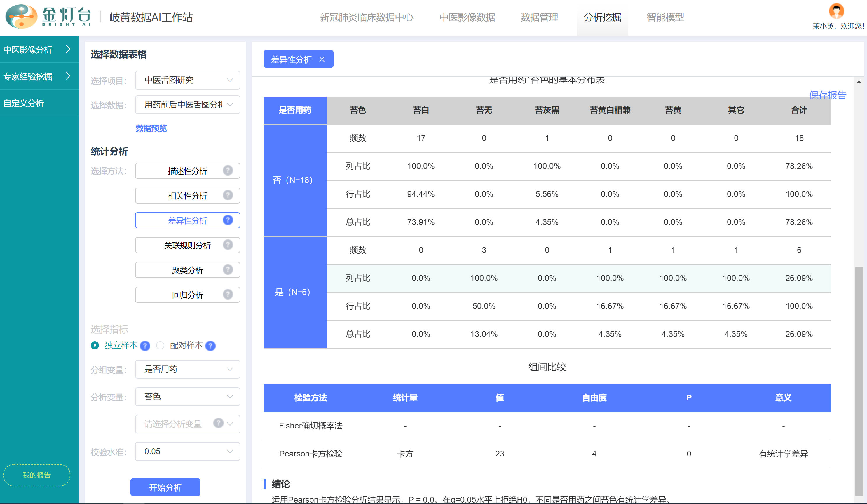Switch to 数据管理 top navigation tab
The width and height of the screenshot is (867, 504).
[539, 17]
